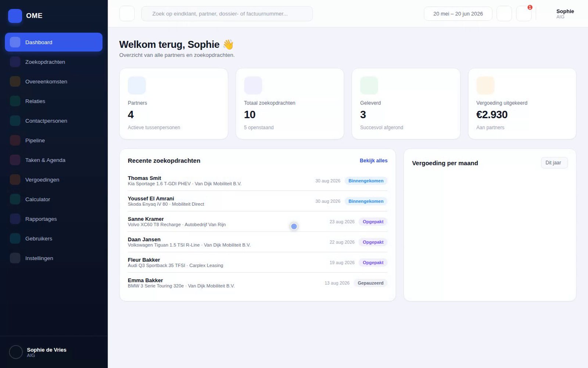Click the Fleur Bakker Audi Q3 row
Viewport: 588px width, 368px height.
(258, 262)
